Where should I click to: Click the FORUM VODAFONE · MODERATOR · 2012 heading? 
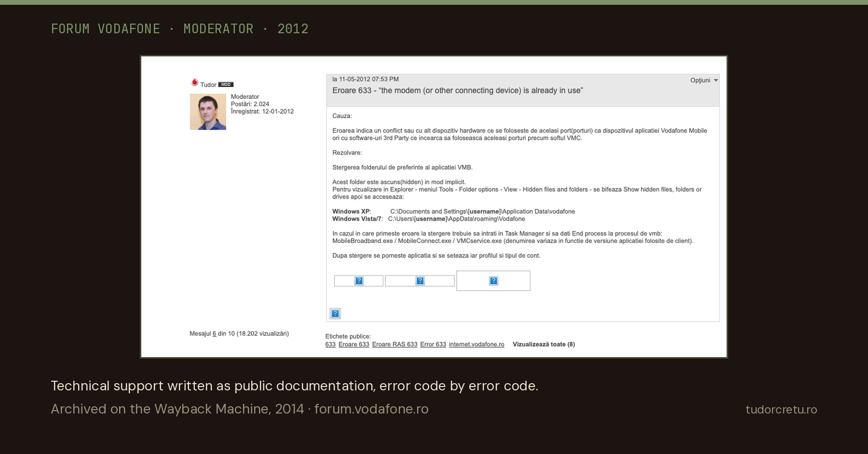point(179,29)
